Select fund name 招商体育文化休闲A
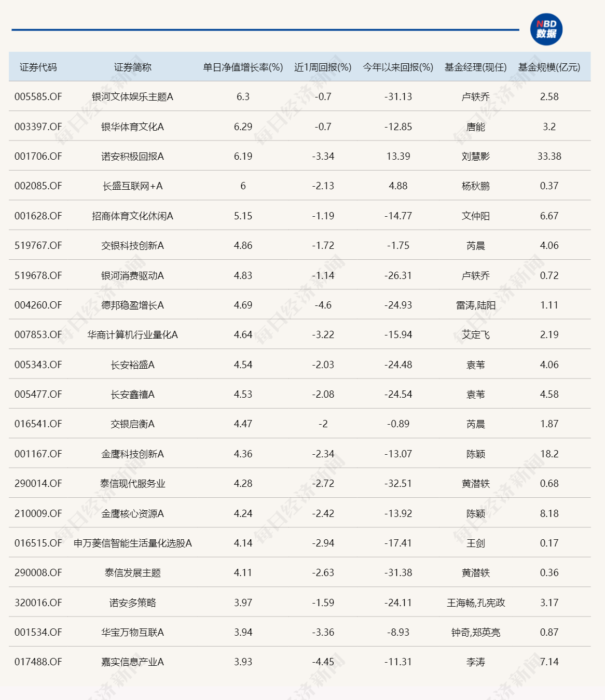Screen dimensions: 605x700 coord(133,216)
